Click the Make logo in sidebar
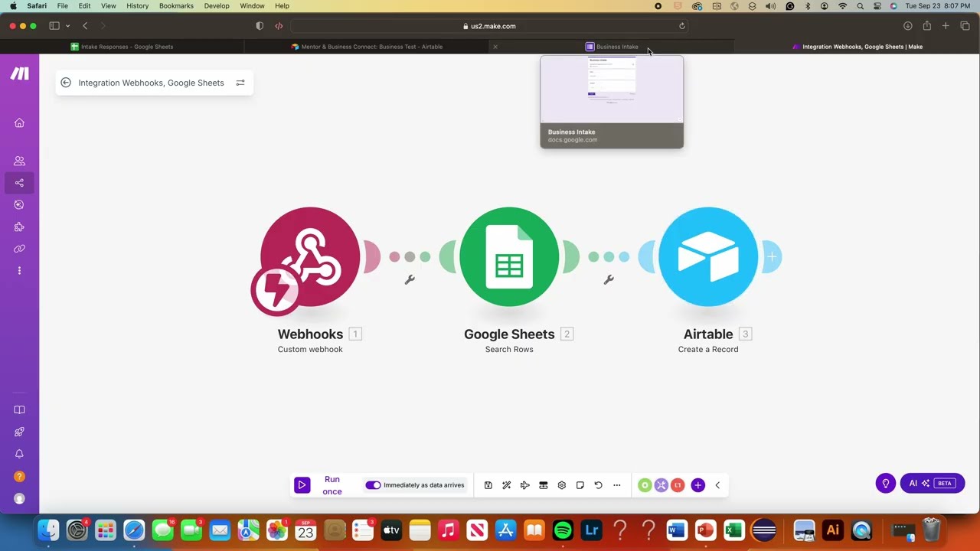The height and width of the screenshot is (551, 980). tap(19, 73)
